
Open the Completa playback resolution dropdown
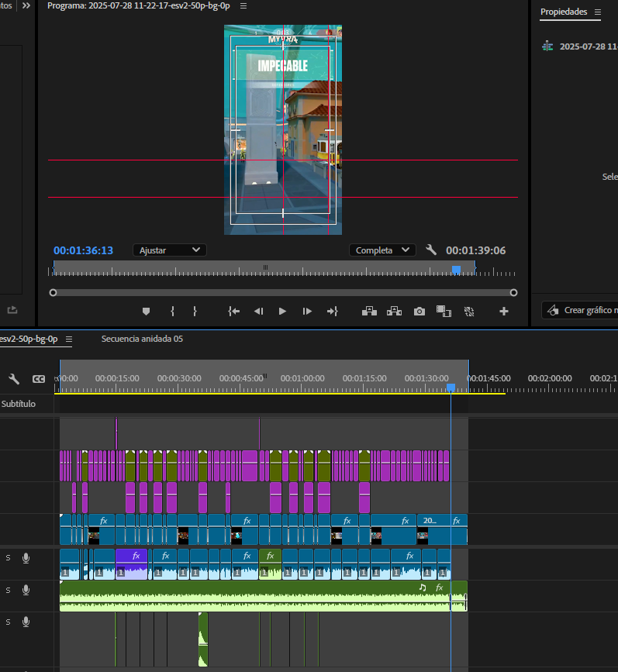click(382, 250)
